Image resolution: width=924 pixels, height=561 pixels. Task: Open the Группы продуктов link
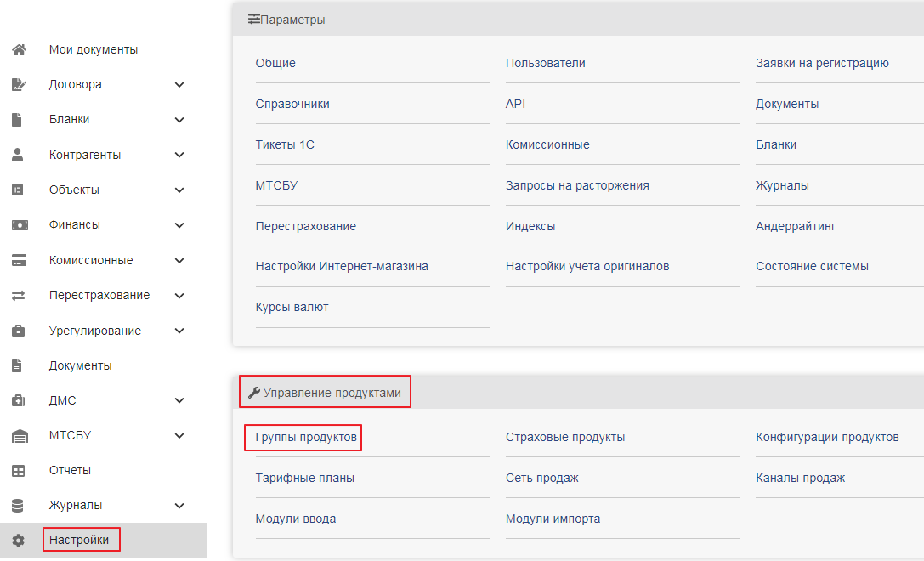pyautogui.click(x=306, y=437)
